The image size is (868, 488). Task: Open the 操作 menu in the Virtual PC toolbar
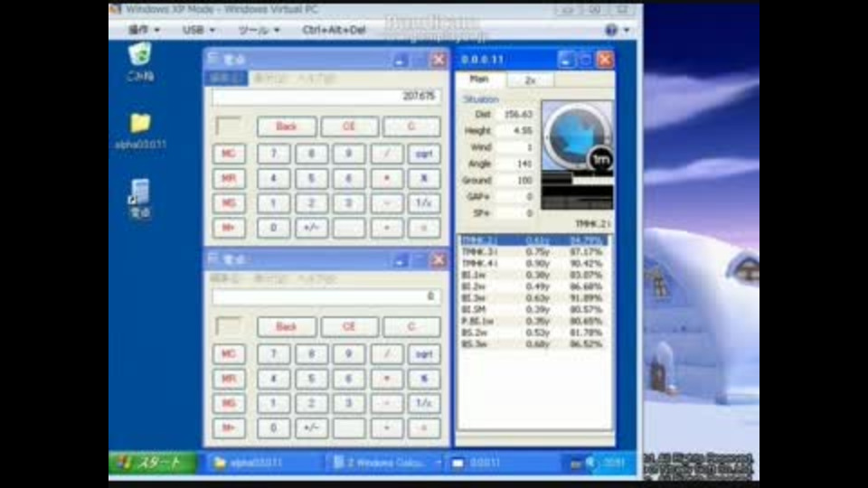[x=144, y=30]
